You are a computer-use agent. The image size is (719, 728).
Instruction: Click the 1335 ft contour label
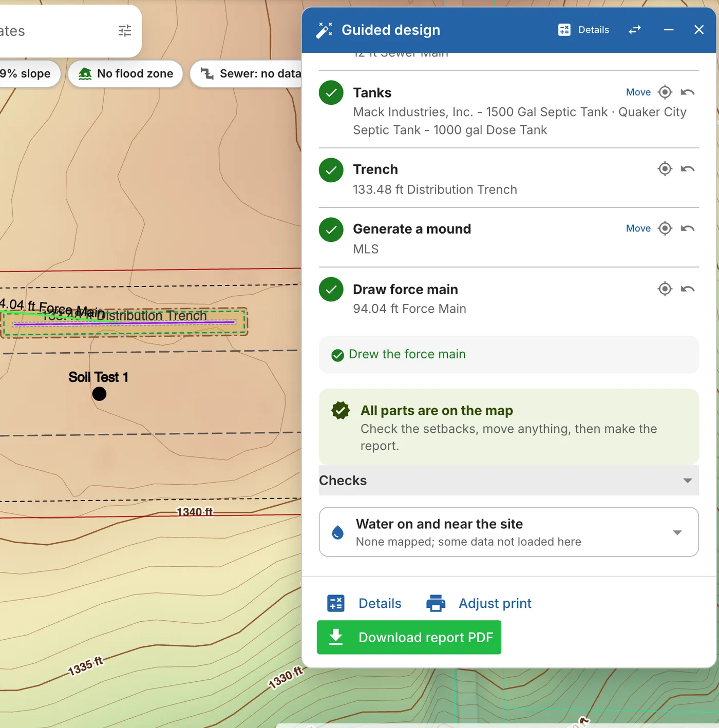[x=85, y=666]
